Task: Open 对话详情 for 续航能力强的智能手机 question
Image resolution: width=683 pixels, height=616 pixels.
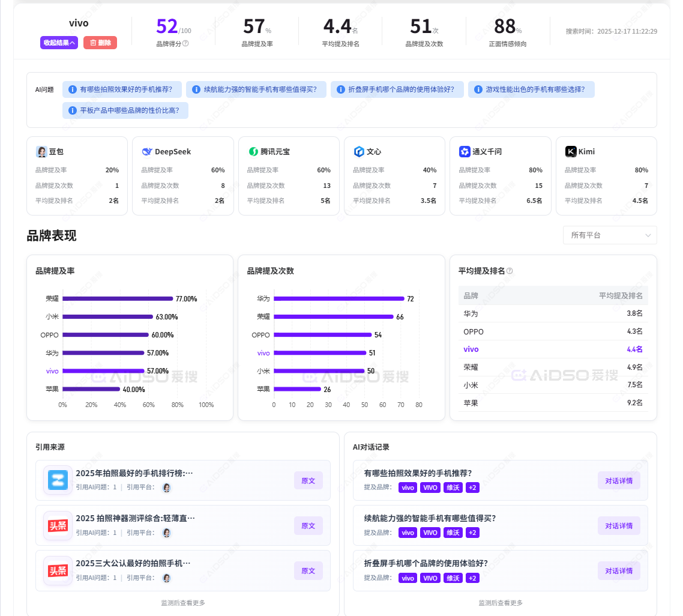Action: click(x=618, y=526)
